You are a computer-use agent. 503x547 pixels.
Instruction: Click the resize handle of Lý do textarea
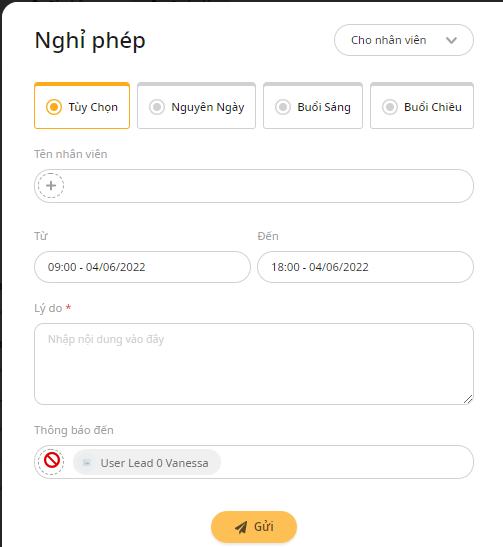pyautogui.click(x=468, y=399)
